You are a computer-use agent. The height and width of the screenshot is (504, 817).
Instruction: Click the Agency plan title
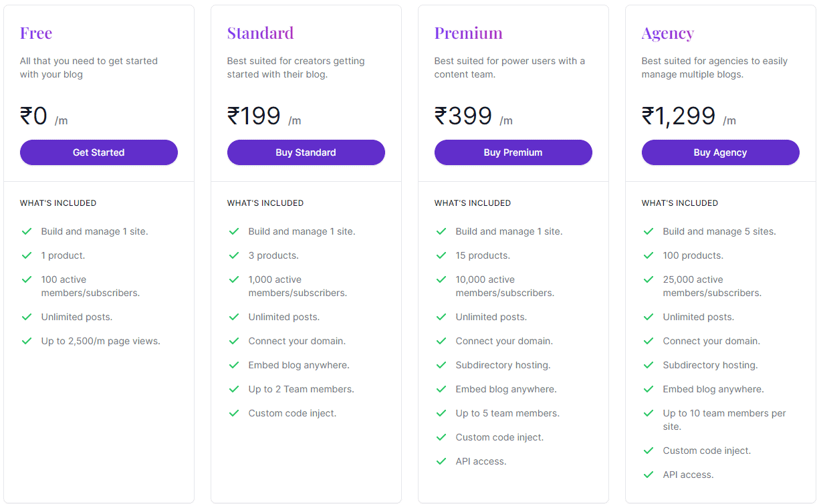point(667,33)
